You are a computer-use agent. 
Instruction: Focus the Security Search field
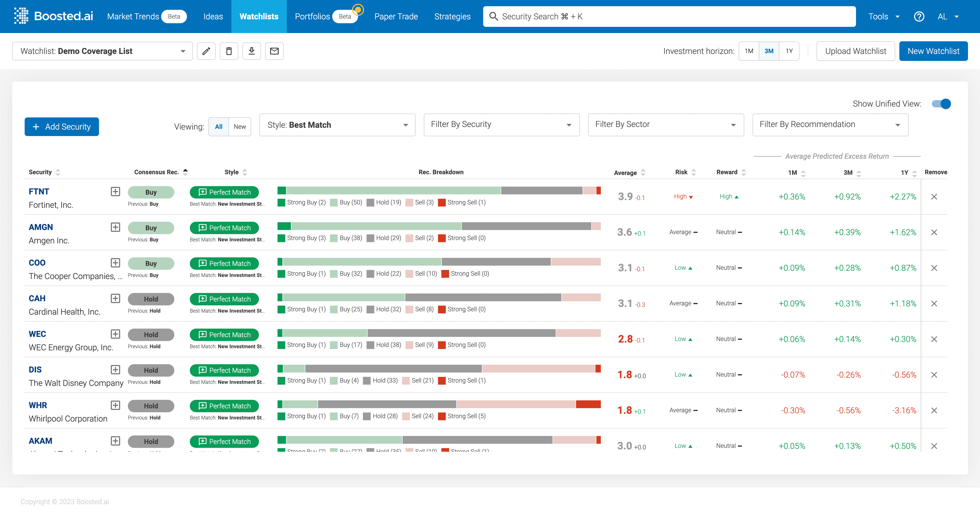pyautogui.click(x=669, y=16)
